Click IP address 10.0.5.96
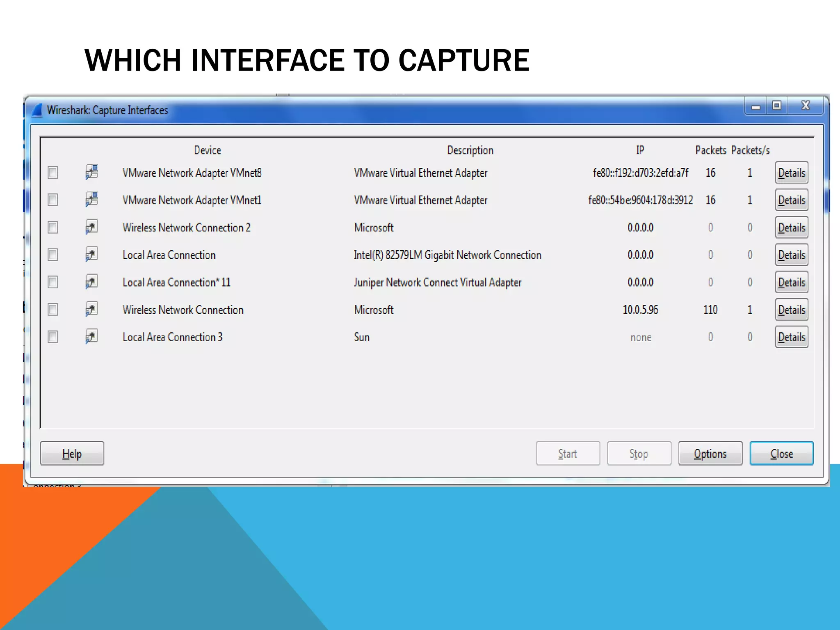Screen dimensions: 840x630 coord(640,310)
